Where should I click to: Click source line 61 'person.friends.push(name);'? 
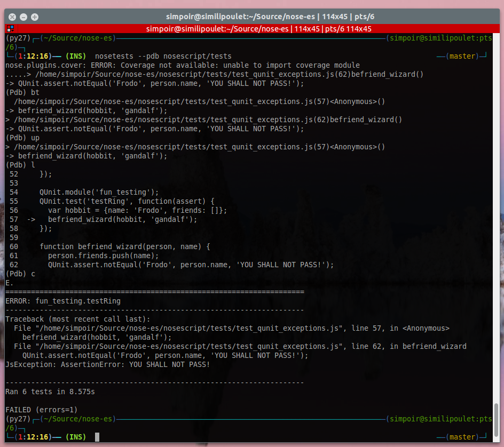coord(104,256)
